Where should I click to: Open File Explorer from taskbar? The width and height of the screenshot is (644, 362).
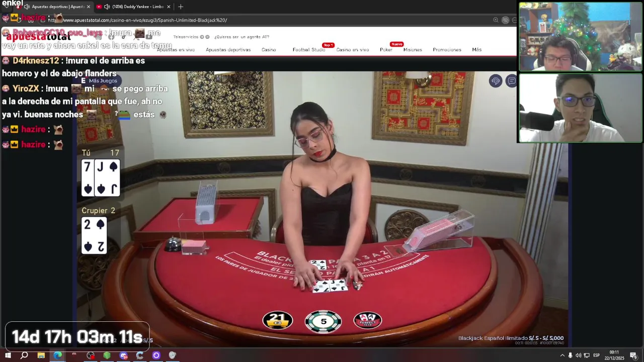click(x=41, y=355)
